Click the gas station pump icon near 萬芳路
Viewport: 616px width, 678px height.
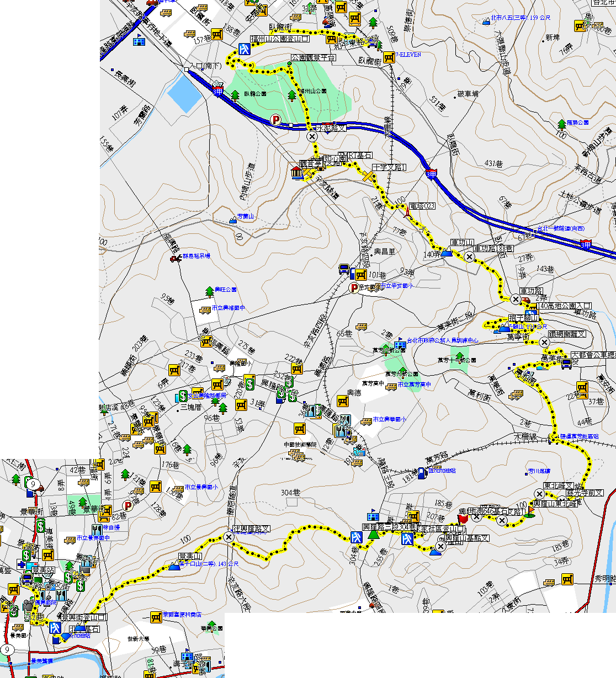point(422,472)
